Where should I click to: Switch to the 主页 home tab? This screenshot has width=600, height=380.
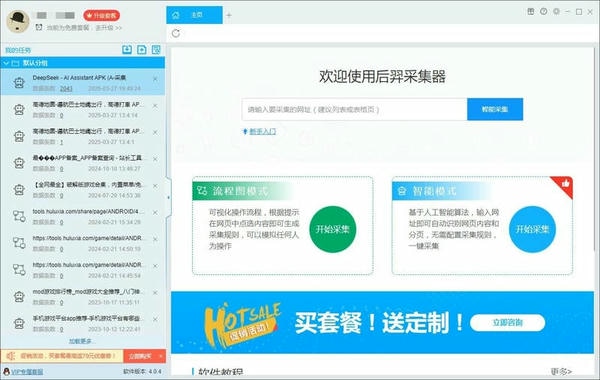click(194, 15)
